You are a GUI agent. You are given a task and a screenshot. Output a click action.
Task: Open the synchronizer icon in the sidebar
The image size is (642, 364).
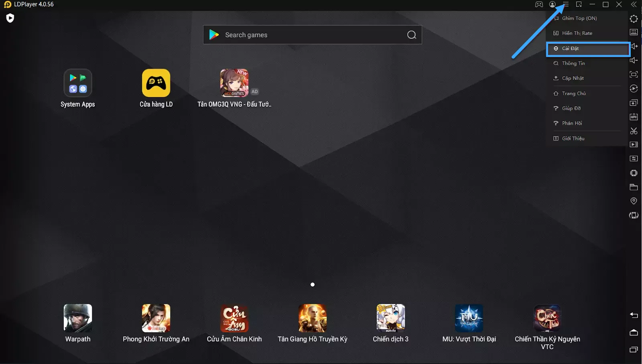click(634, 159)
